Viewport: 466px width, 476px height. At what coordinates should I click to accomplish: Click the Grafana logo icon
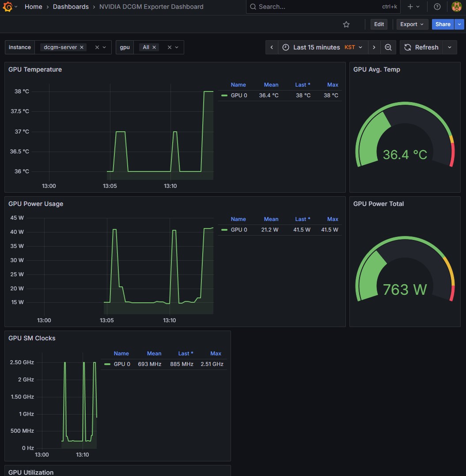point(7,7)
